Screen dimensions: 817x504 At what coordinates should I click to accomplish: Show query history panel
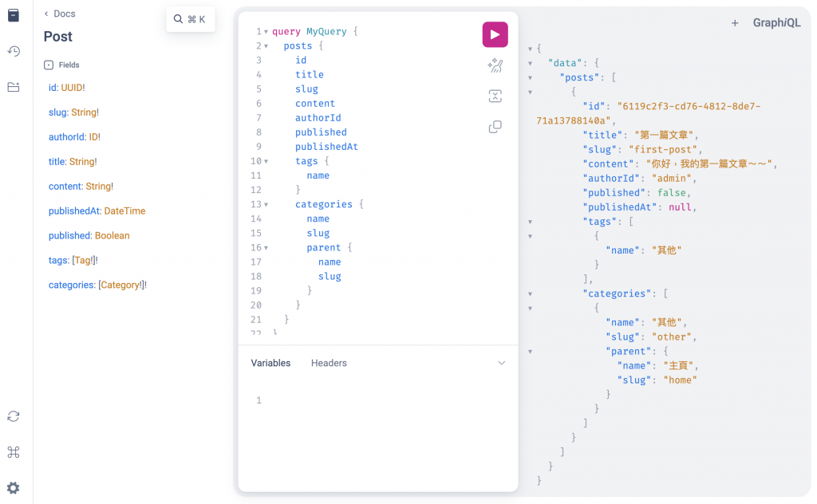(14, 51)
